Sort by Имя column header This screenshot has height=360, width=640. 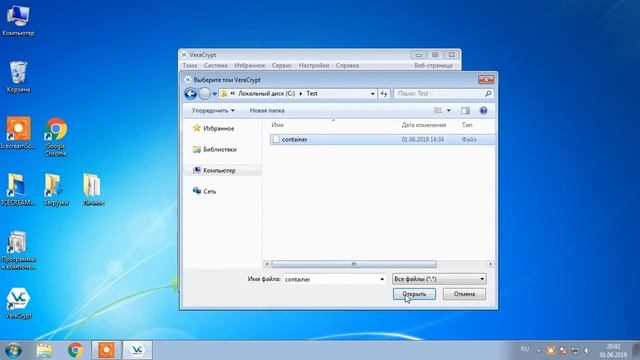pos(278,125)
